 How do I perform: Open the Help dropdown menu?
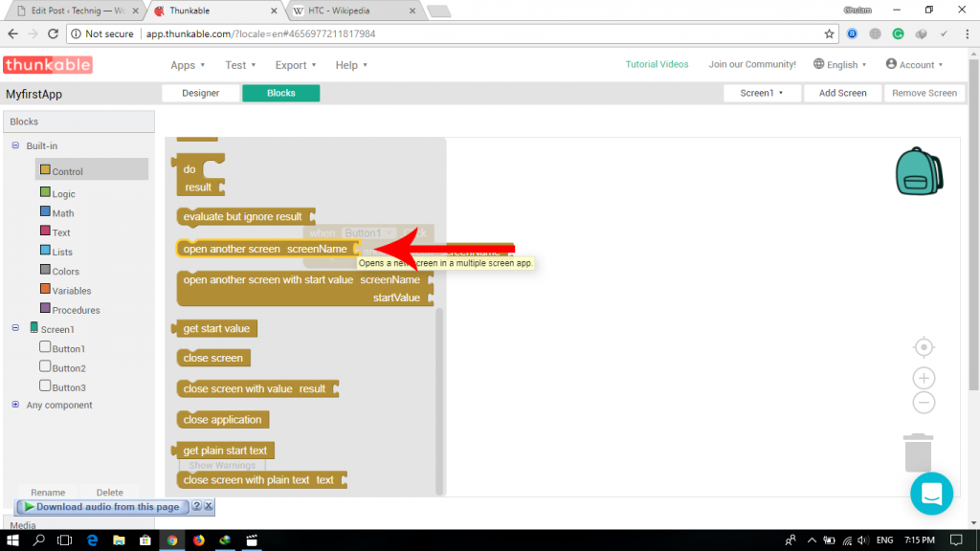(351, 65)
